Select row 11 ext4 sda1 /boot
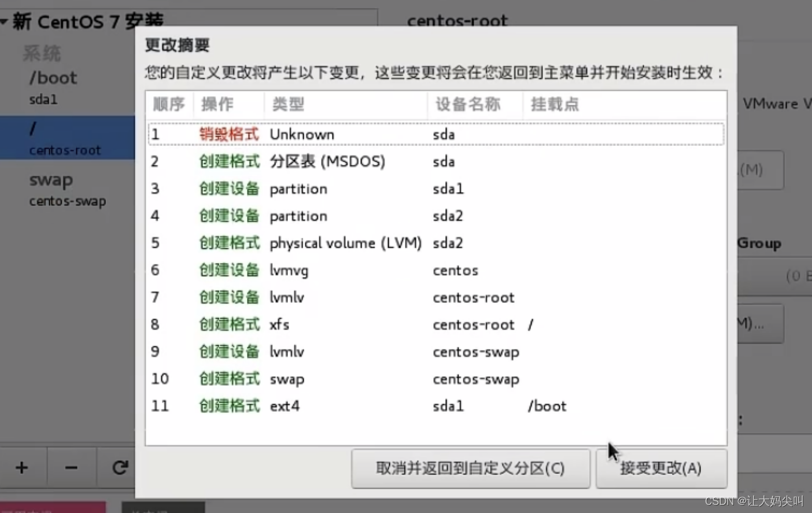Viewport: 812px width, 513px height. (x=436, y=406)
